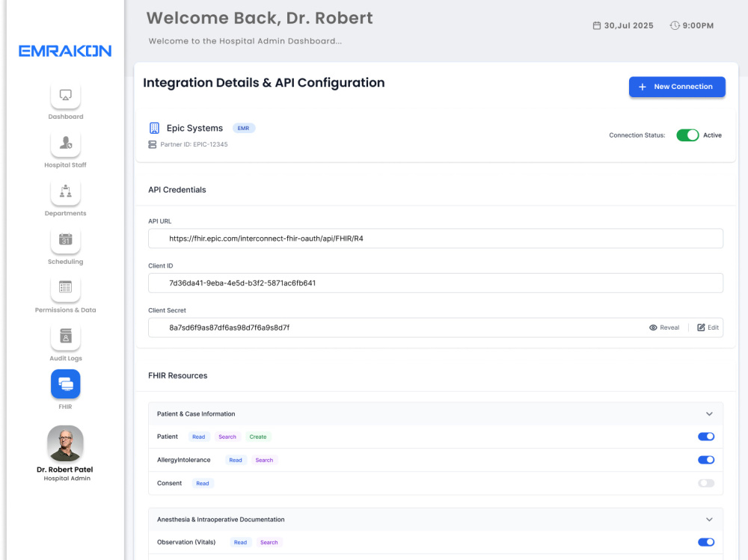
Task: Click the '30,Jul 2025' date text
Action: [x=629, y=25]
